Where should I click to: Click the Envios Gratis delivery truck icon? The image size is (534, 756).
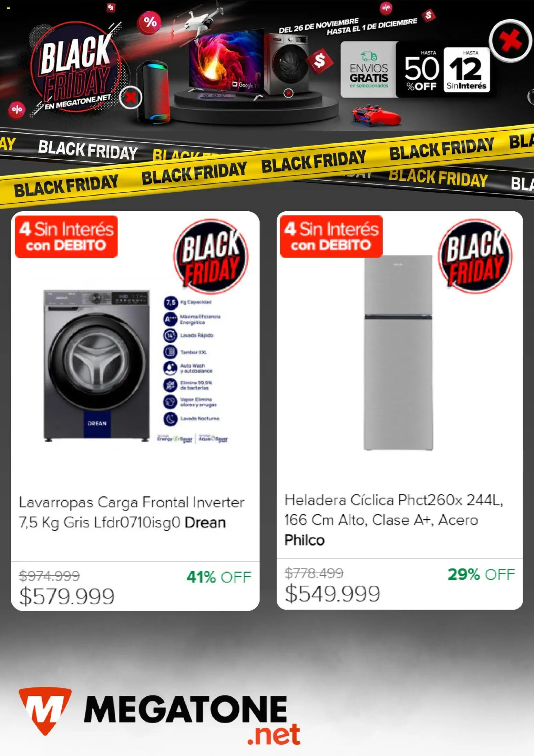369,56
